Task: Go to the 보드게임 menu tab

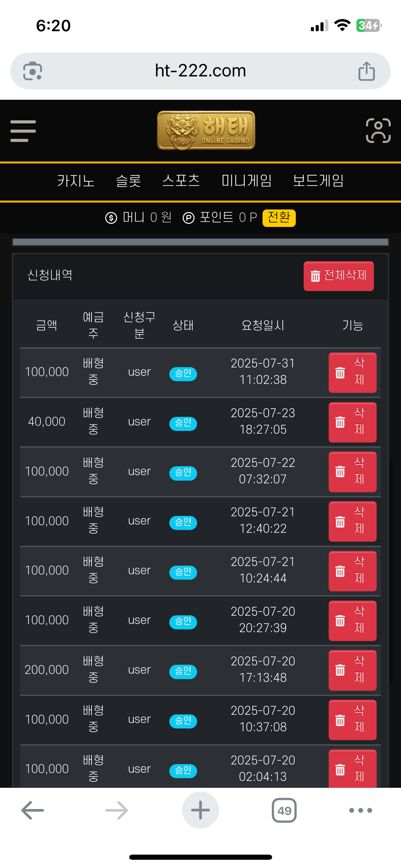Action: [x=318, y=181]
